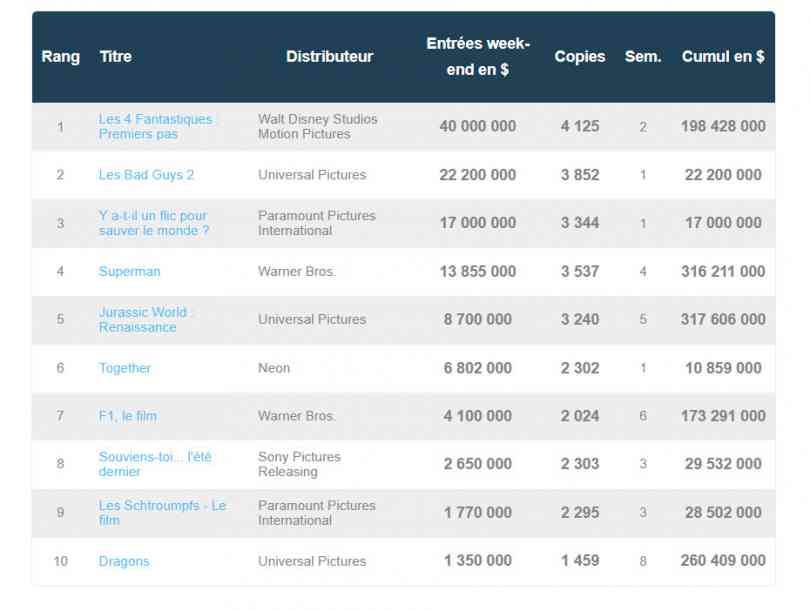Click the Distributeur column header
The height and width of the screenshot is (611, 810).
pos(330,56)
